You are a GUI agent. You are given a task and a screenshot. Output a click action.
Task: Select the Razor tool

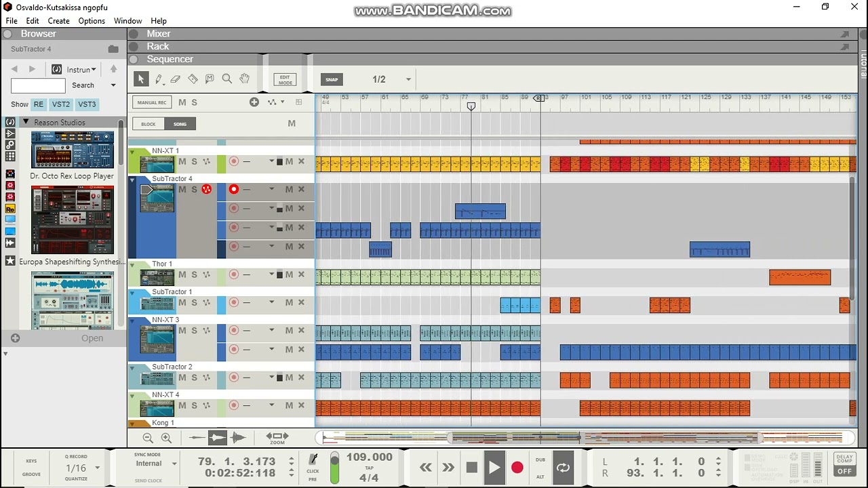click(x=193, y=79)
